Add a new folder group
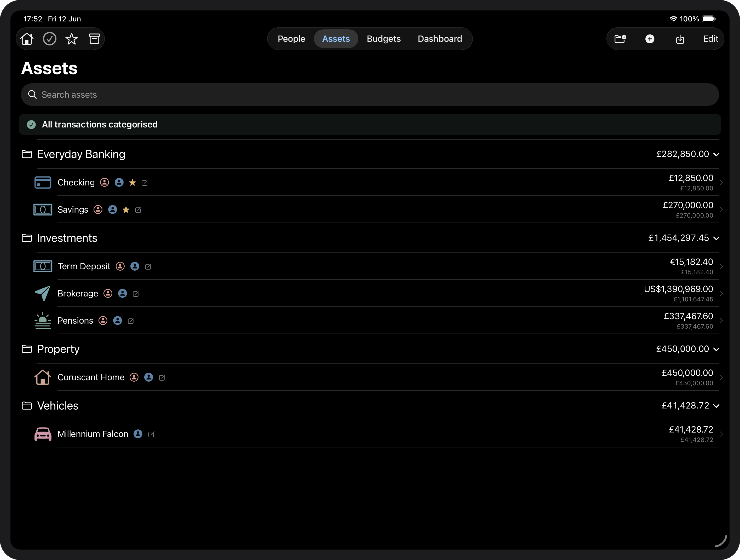This screenshot has height=560, width=740. [621, 39]
